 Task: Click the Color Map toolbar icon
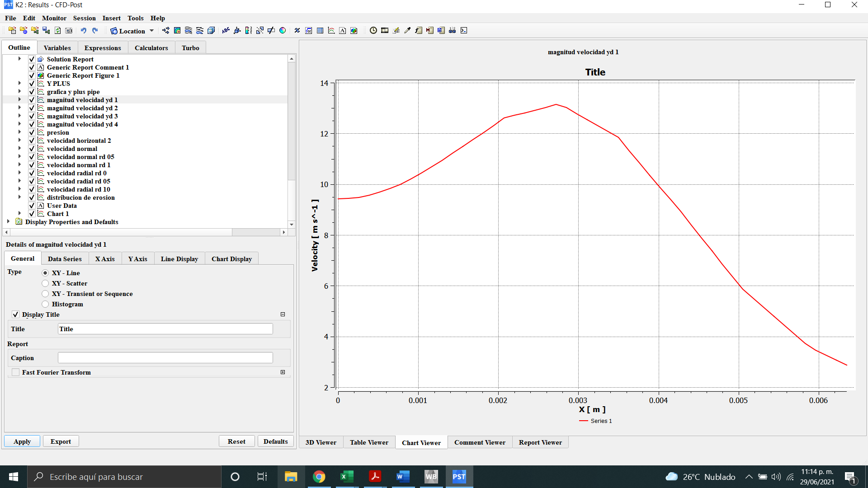[283, 31]
